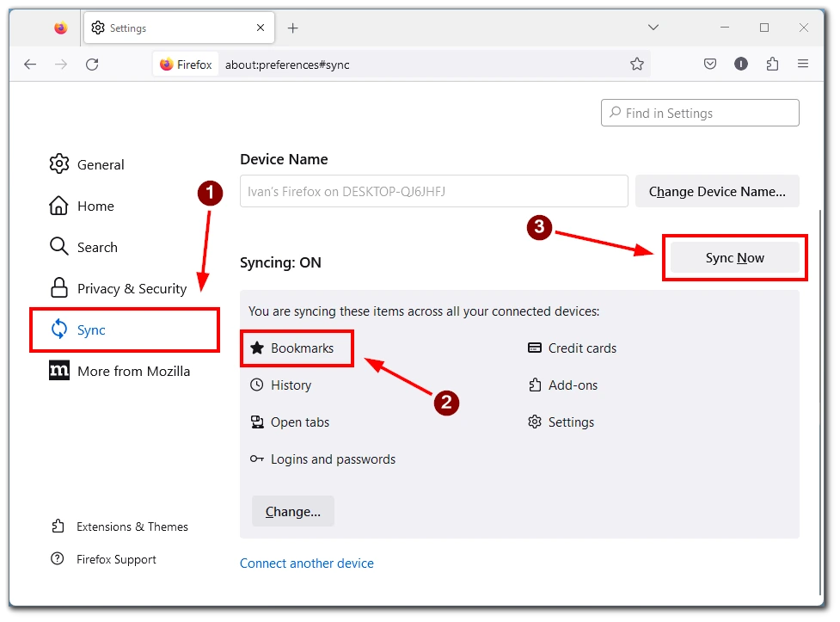Viewport: 840px width, 622px height.
Task: Open Privacy & Security settings
Action: (118, 288)
